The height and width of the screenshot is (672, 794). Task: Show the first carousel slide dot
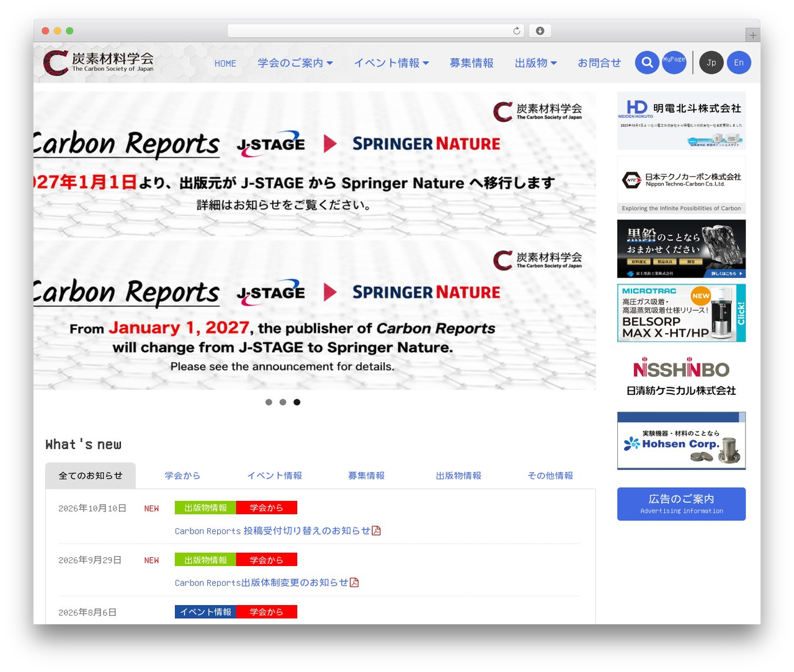point(269,402)
